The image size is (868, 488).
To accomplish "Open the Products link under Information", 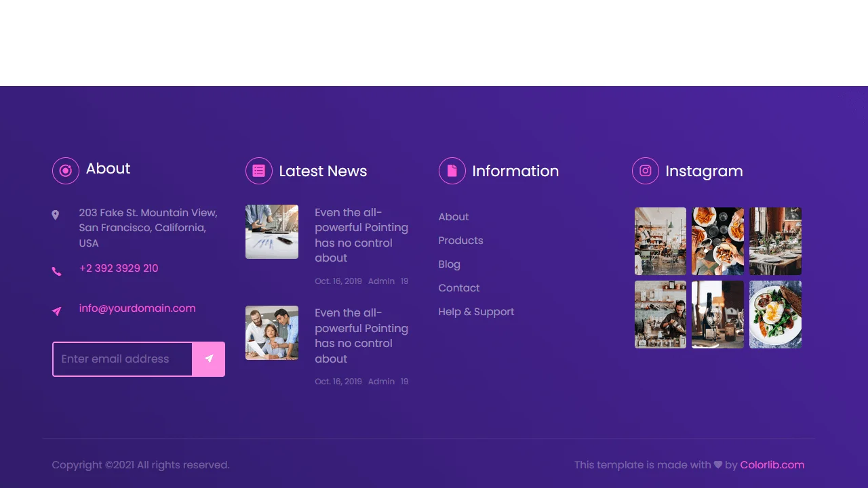I will click(x=460, y=241).
